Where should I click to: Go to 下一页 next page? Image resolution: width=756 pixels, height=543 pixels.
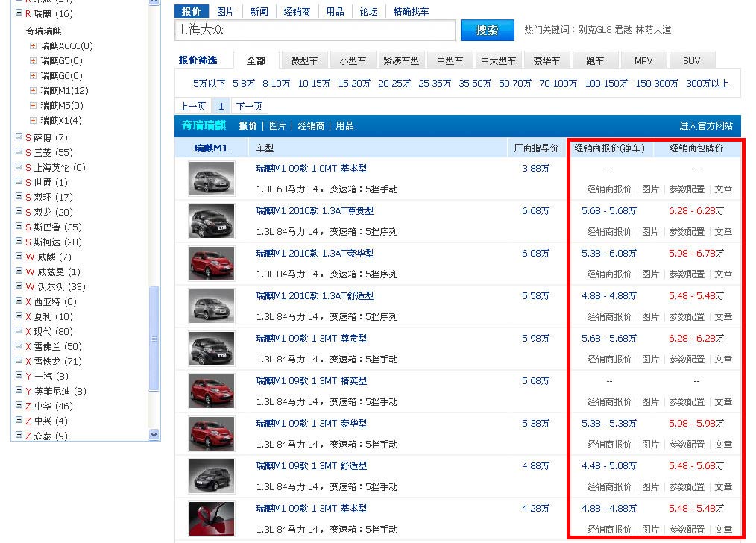(249, 106)
